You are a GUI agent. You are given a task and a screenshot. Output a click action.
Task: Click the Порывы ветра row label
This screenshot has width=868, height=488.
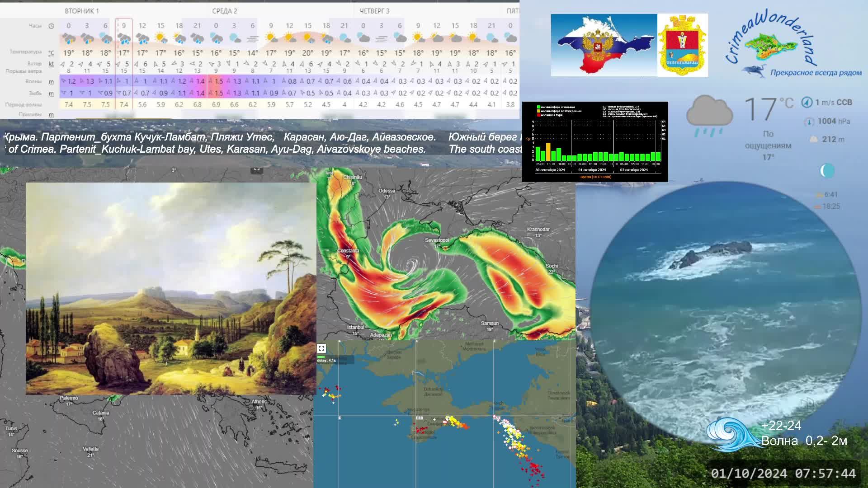pyautogui.click(x=24, y=71)
